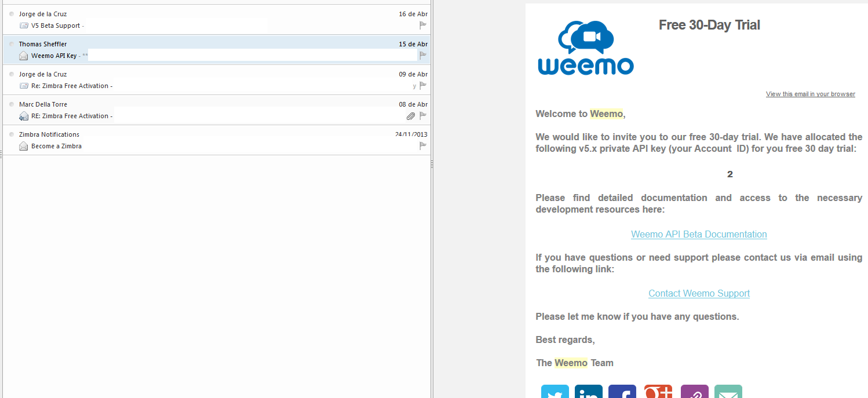This screenshot has width=868, height=398.
Task: Toggle read status dot for Marc Della Torre
Action: 12,104
